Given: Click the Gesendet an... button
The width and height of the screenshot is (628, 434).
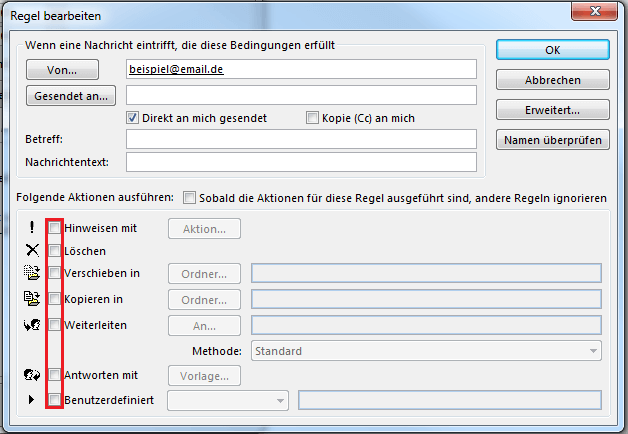Looking at the screenshot, I should pyautogui.click(x=71, y=96).
